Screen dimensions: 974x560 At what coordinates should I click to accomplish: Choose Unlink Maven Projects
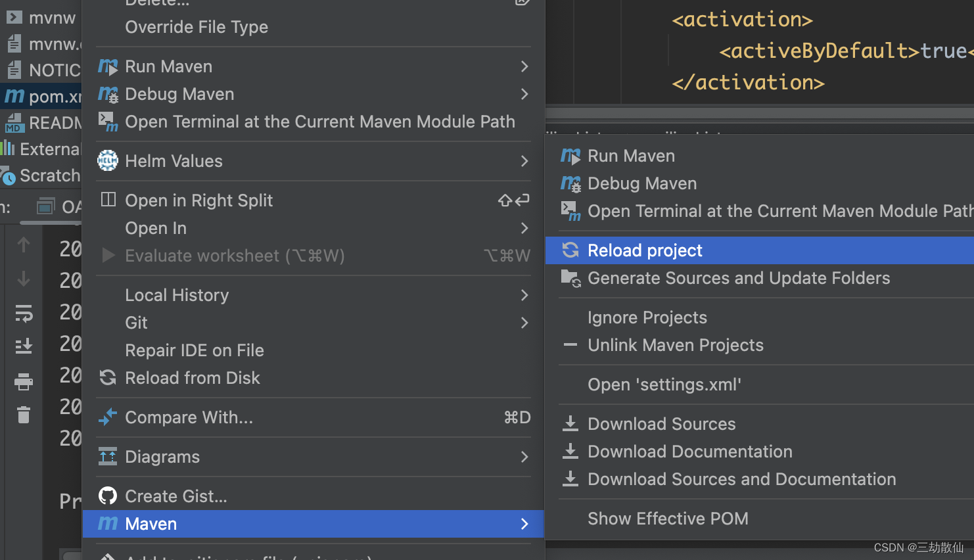[x=676, y=345]
